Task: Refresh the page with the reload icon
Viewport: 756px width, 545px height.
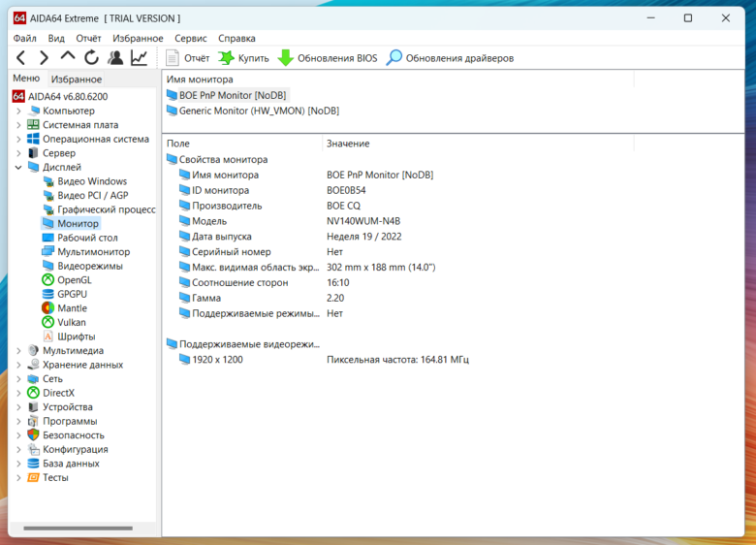Action: (91, 58)
